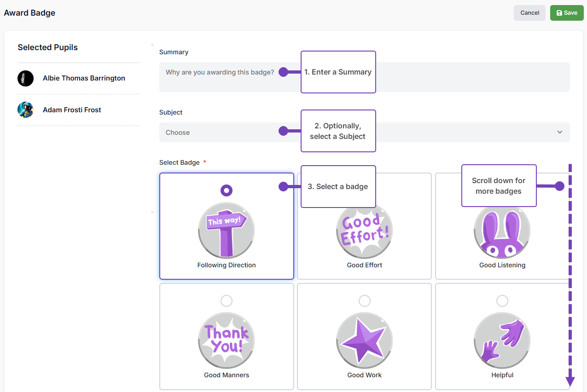587x392 pixels.
Task: Click Adam Frosti Frost's astronaut avatar
Action: tap(26, 110)
